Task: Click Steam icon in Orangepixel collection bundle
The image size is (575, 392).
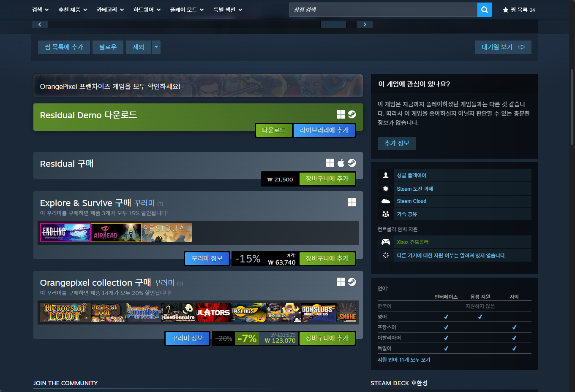Action: [352, 282]
